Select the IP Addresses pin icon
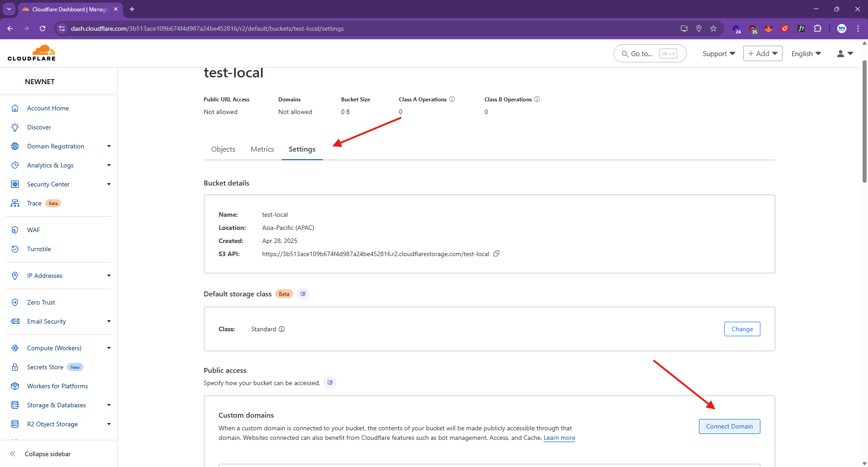Screen dimensions: 868x467 (15, 276)
